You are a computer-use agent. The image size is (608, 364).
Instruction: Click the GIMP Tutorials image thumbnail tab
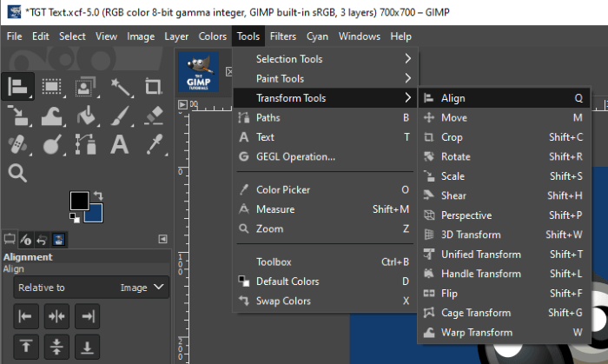click(x=199, y=70)
